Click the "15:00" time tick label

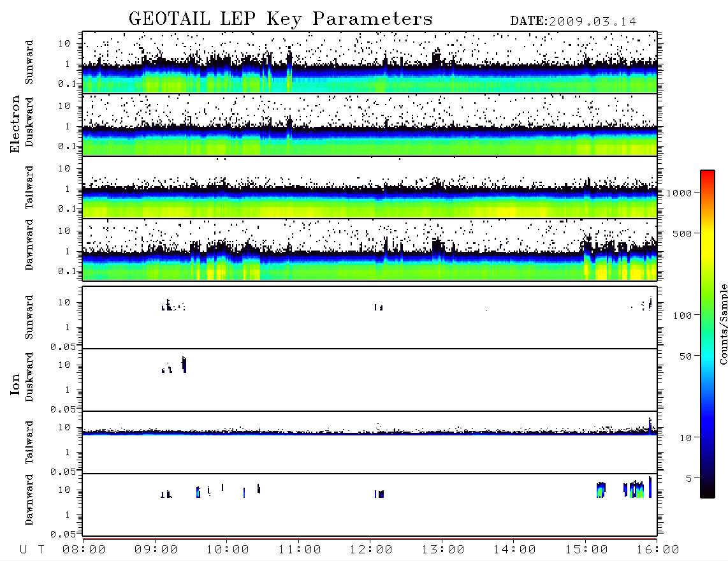[x=586, y=550]
